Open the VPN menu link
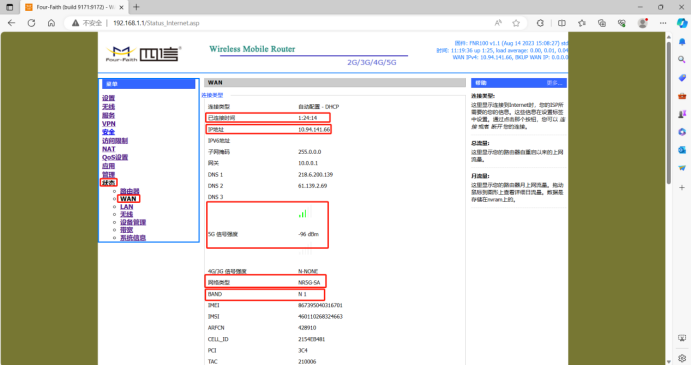 pos(109,124)
